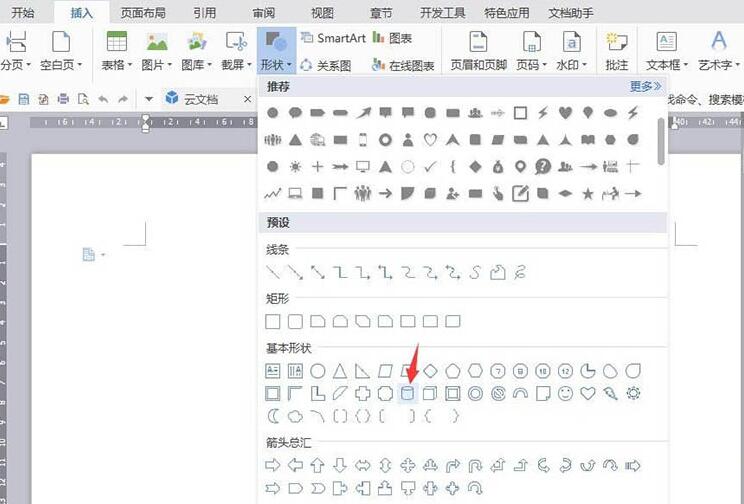744x504 pixels.
Task: Click the 在线图表 online chart button
Action: (x=404, y=65)
